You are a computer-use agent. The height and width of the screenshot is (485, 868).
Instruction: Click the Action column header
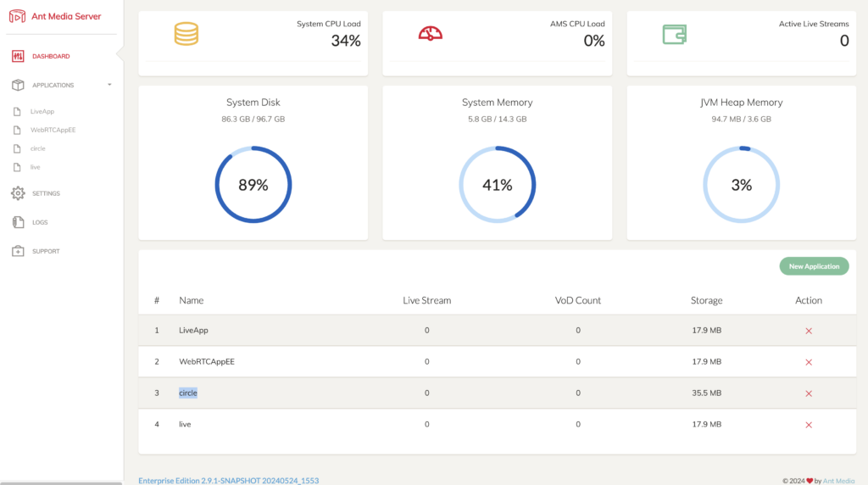click(808, 300)
